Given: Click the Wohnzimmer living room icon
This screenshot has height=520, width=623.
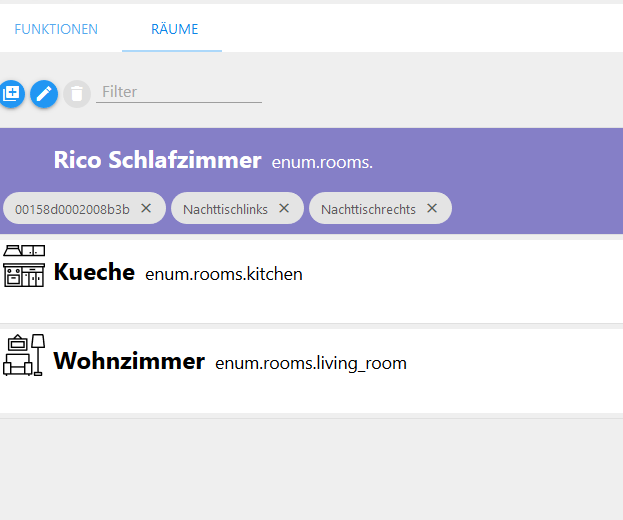Looking at the screenshot, I should coord(24,355).
